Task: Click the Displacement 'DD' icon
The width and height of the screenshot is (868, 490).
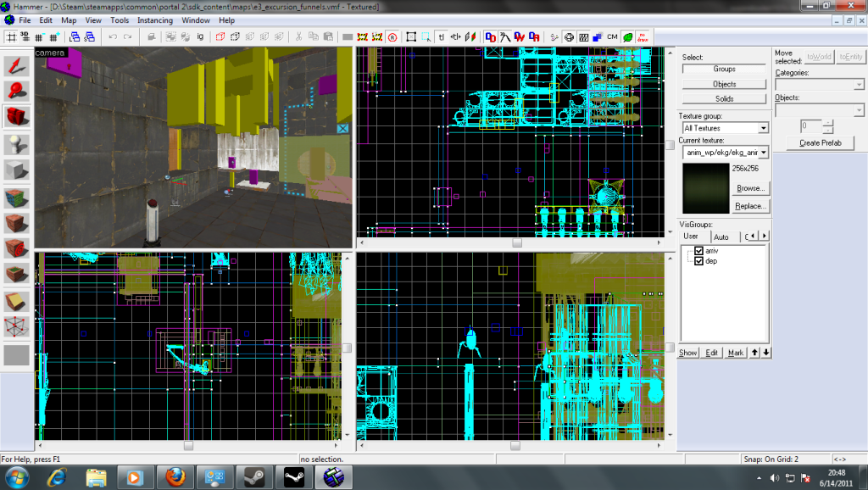Action: pos(491,37)
